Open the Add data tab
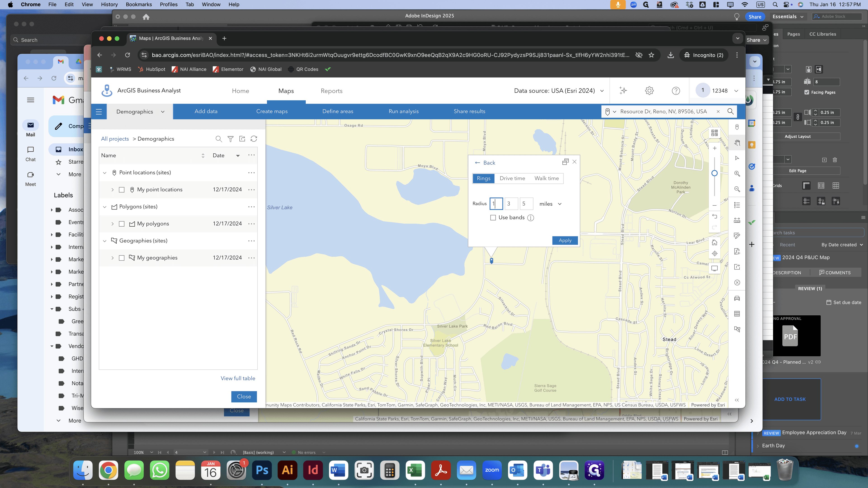Viewport: 868px width, 488px height. pyautogui.click(x=206, y=111)
